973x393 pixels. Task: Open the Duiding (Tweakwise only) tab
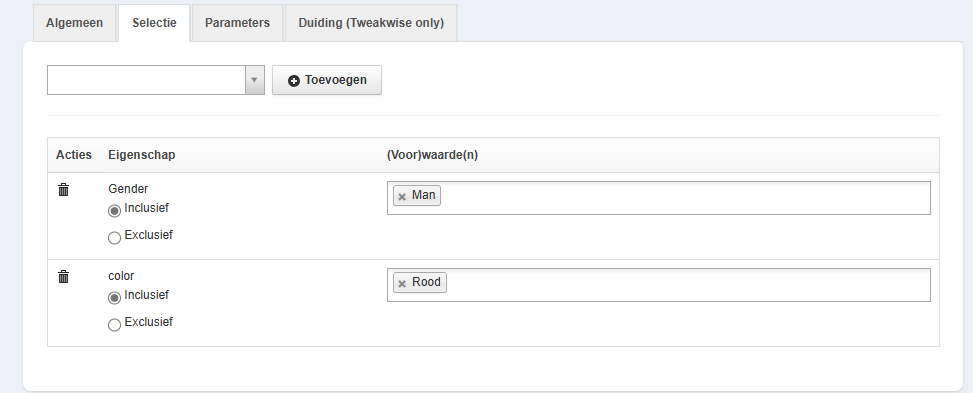point(371,23)
